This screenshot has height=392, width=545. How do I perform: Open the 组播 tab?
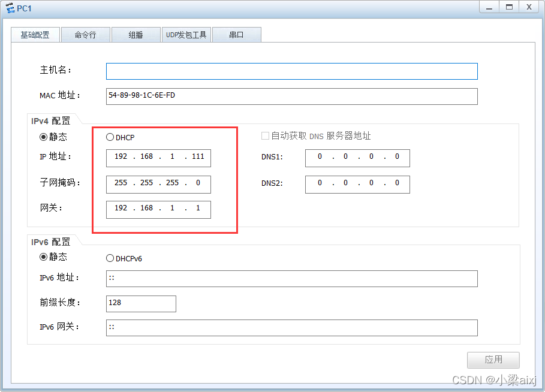[x=136, y=35]
